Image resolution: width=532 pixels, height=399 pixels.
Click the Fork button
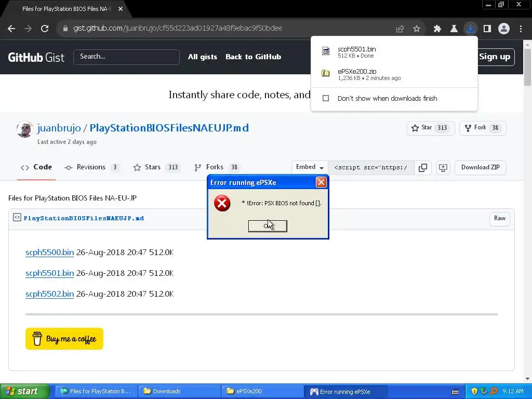click(x=483, y=128)
